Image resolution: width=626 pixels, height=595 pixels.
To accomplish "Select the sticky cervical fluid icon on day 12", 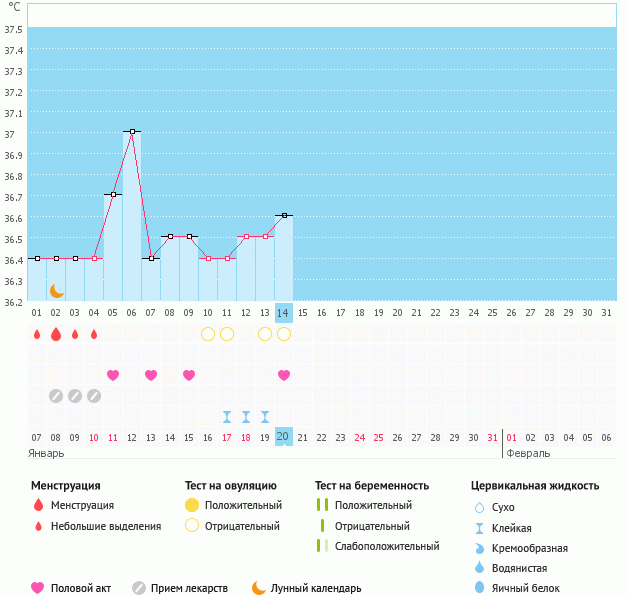I will (246, 417).
